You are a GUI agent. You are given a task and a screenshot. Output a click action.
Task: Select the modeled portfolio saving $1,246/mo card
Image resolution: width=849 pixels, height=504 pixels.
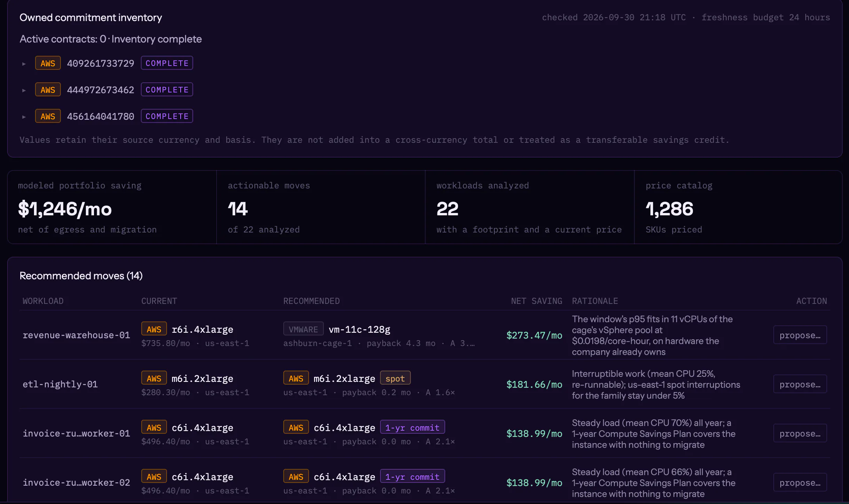point(112,207)
